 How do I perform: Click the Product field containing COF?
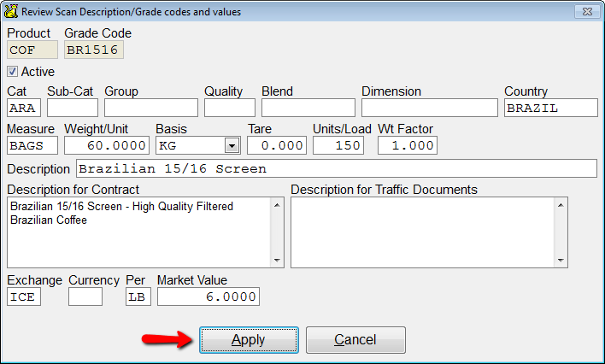32,50
